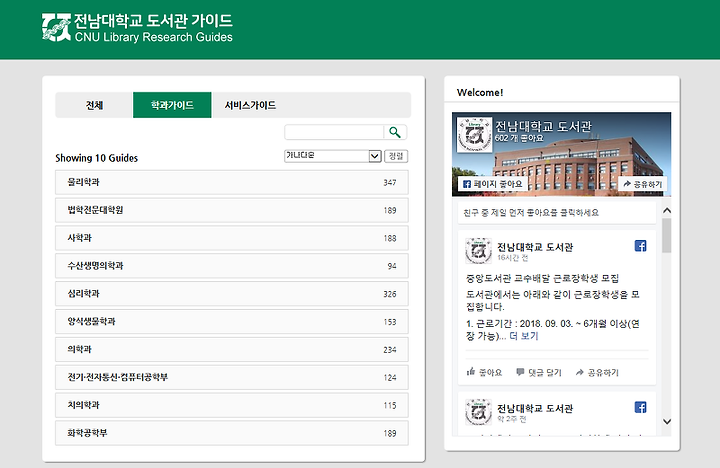Open the 수산생명의학과 guide
The height and width of the screenshot is (468, 720).
click(232, 266)
